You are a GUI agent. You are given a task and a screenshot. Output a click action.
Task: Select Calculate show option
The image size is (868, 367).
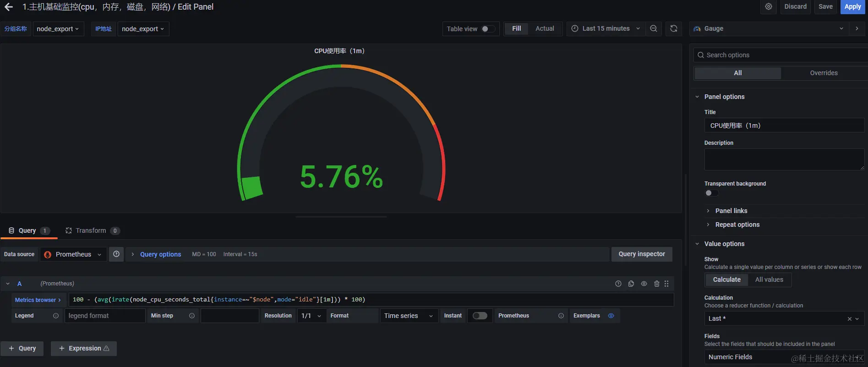pos(726,279)
